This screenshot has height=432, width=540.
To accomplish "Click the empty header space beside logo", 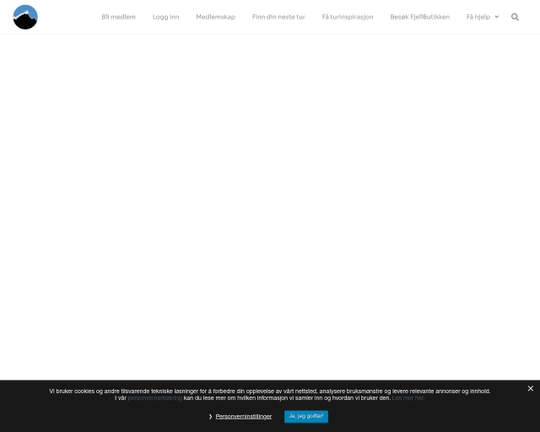I will (x=69, y=17).
